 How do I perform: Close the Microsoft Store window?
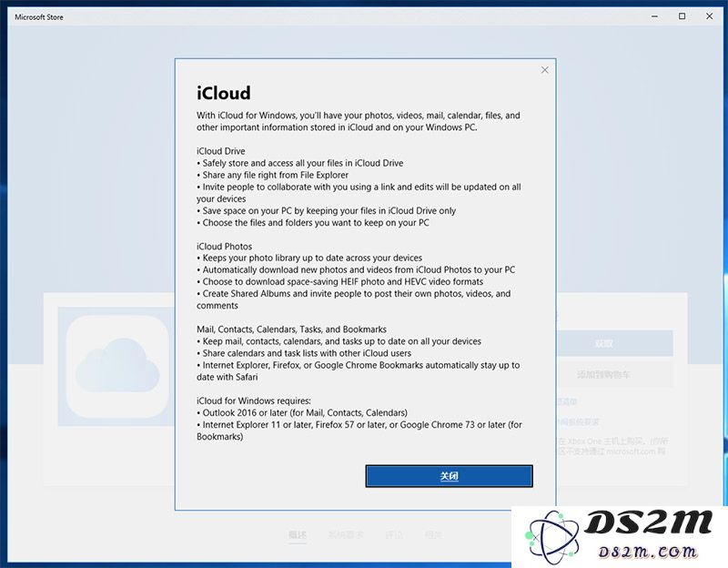[x=710, y=16]
